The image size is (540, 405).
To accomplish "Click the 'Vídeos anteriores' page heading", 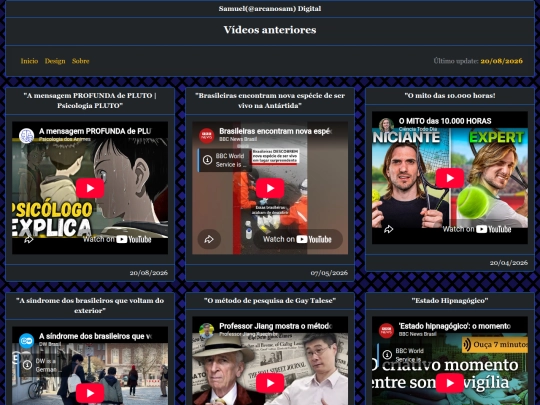I will 270,30.
